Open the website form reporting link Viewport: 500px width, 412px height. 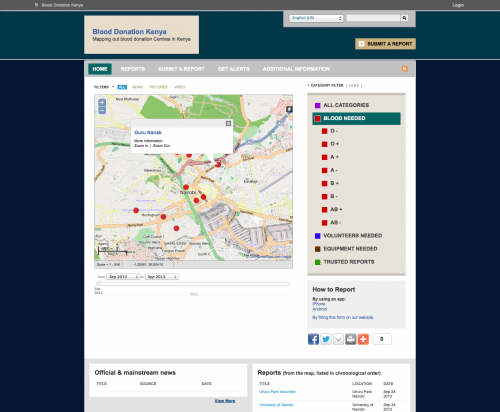click(x=343, y=317)
